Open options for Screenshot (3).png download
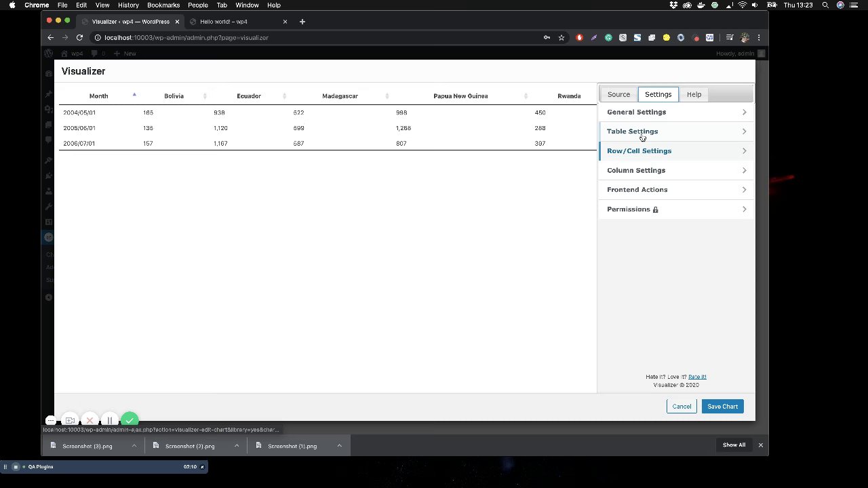Screen dimensions: 868x488 134,446
